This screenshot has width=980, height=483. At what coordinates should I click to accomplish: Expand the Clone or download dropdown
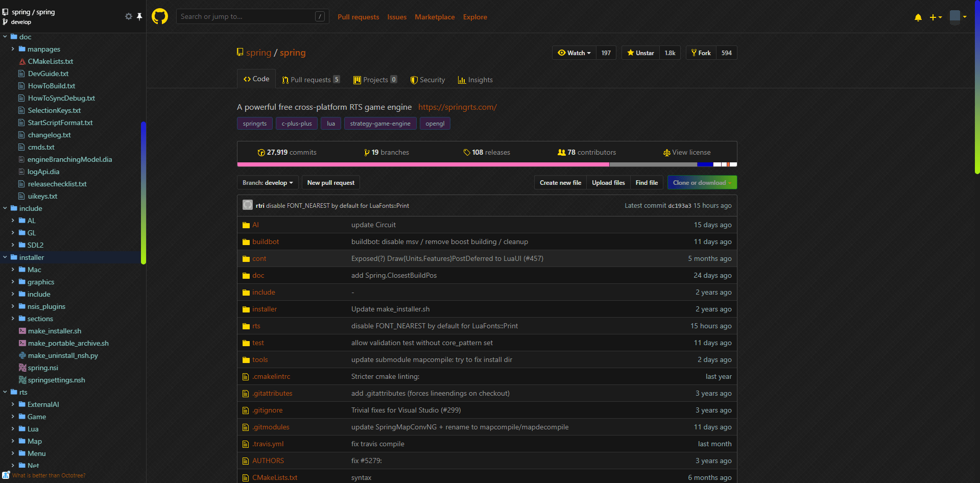point(702,182)
